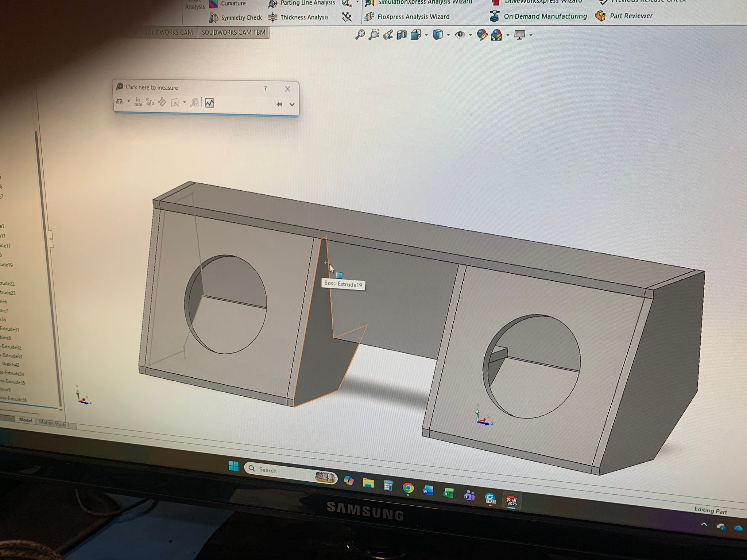Click Arc/Circle Measurements icon in Measure
The height and width of the screenshot is (560, 747).
tap(120, 102)
